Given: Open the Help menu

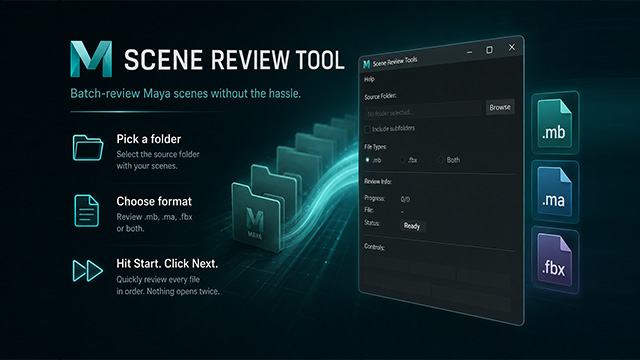Looking at the screenshot, I should point(369,79).
